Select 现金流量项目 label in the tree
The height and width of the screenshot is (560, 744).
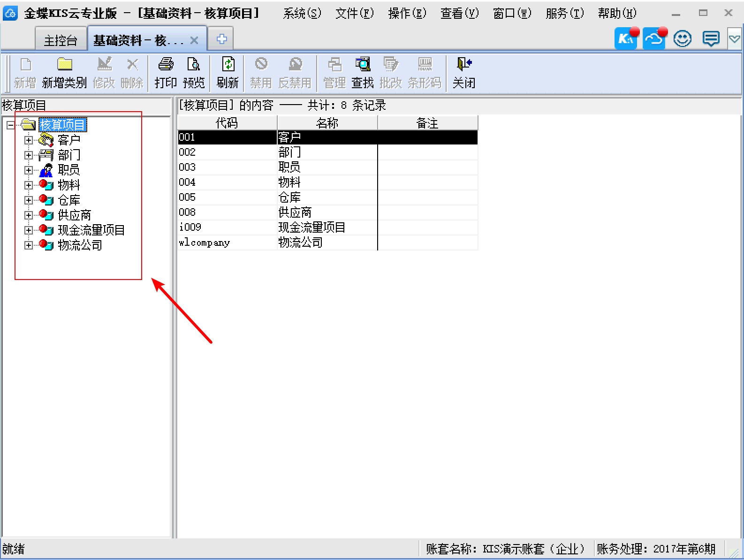click(91, 230)
